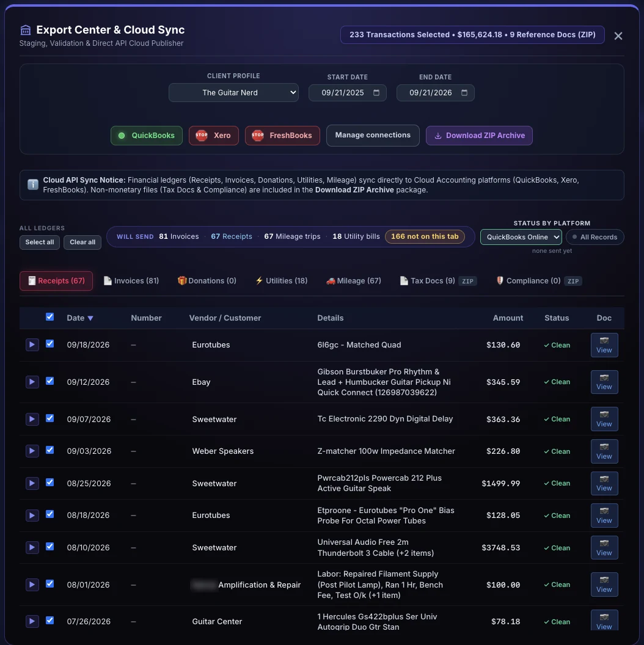The image size is (644, 645).
Task: Expand the Ebay 09/12/2026 row
Action: tap(32, 382)
